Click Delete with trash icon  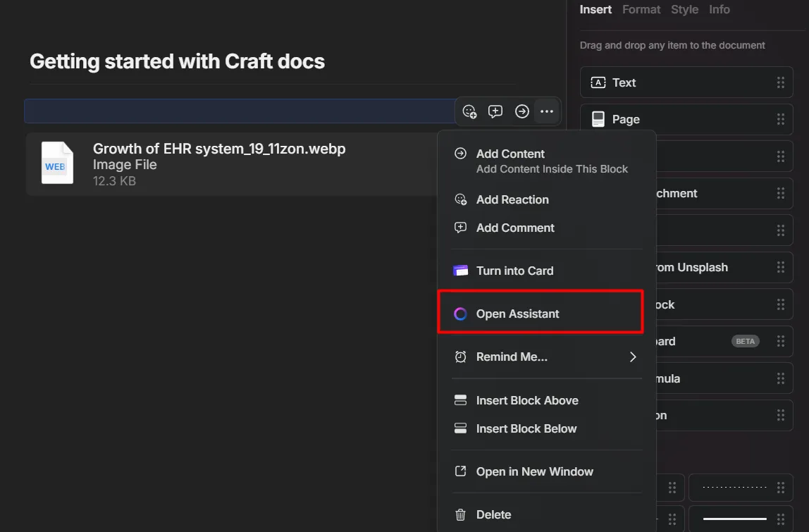click(x=493, y=514)
